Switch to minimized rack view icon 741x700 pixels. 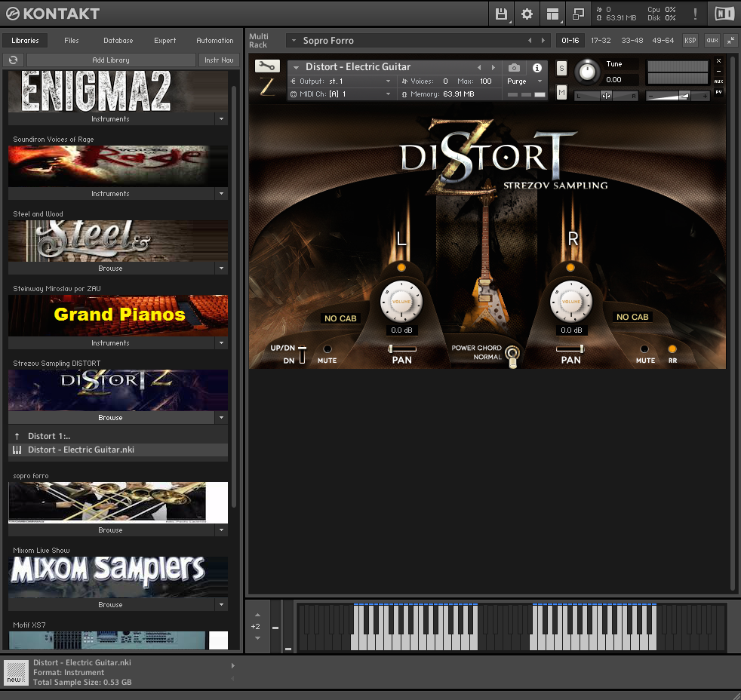point(578,14)
